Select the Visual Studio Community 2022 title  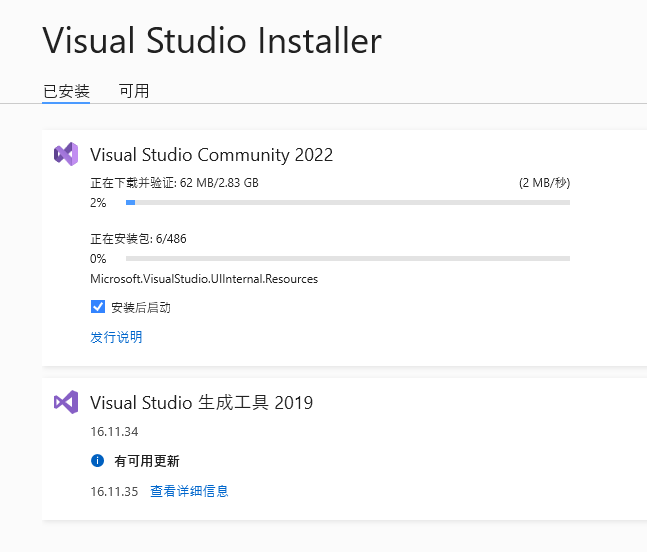point(211,155)
